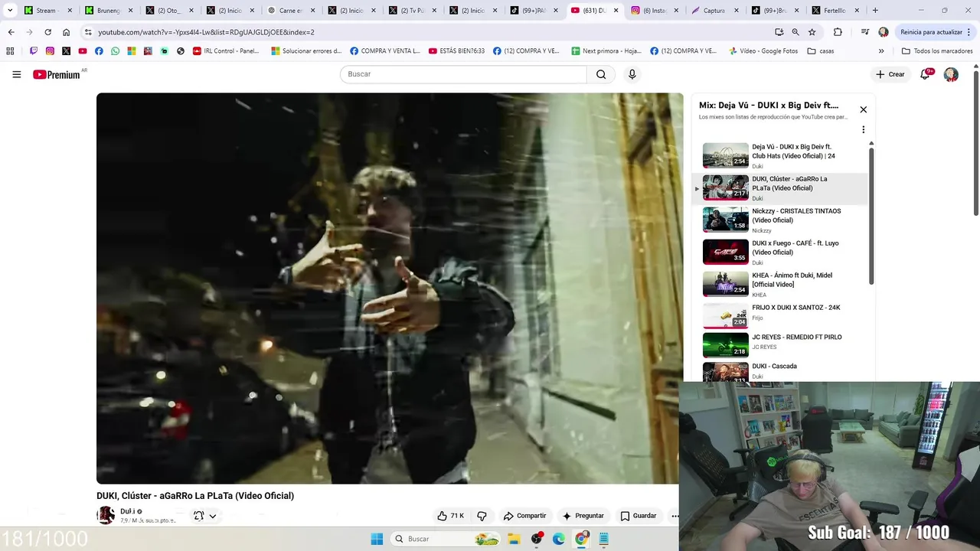Open the apps grid in bookmarks bar
Screen dimensions: 980x551
(10, 51)
